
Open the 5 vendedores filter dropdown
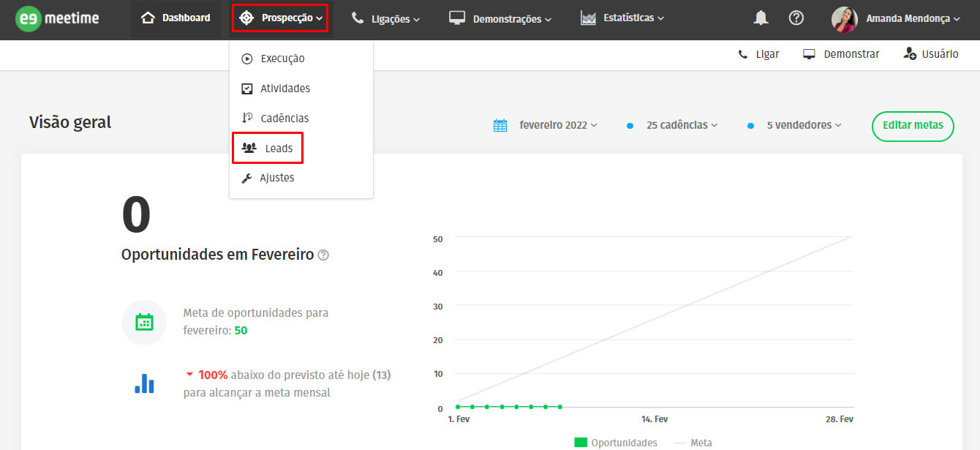pyautogui.click(x=804, y=125)
